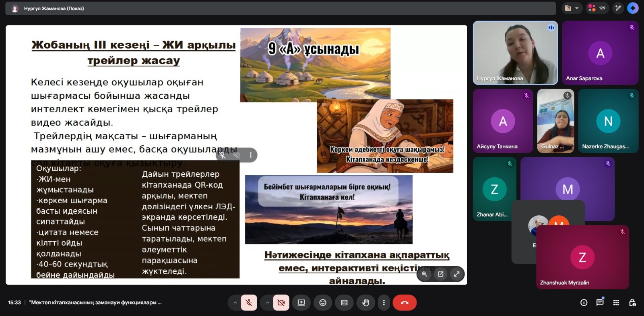644x316 pixels.
Task: Open three-dot options menu on presentation tile
Action: click(x=250, y=155)
